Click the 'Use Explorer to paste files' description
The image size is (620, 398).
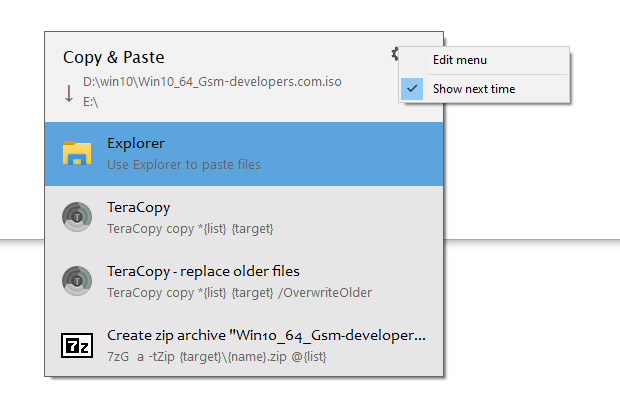tap(184, 164)
